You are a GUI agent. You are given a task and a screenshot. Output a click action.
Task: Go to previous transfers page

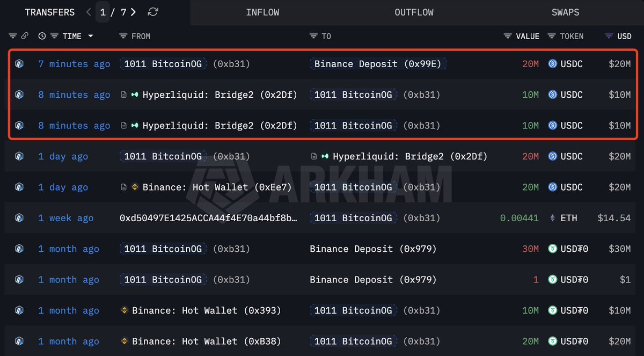tap(89, 12)
